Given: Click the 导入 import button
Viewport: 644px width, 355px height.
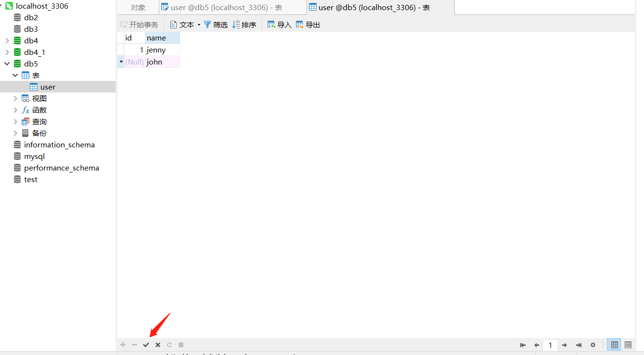Looking at the screenshot, I should (280, 25).
